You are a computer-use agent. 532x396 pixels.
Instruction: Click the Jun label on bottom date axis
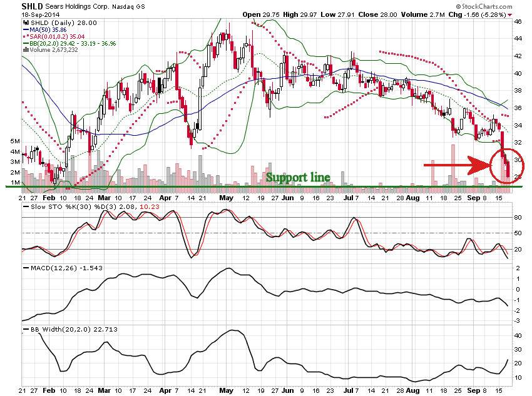point(287,390)
